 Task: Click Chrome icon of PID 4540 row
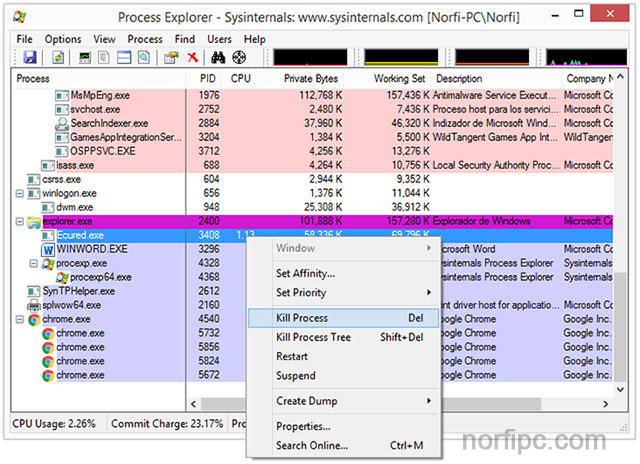[x=34, y=320]
